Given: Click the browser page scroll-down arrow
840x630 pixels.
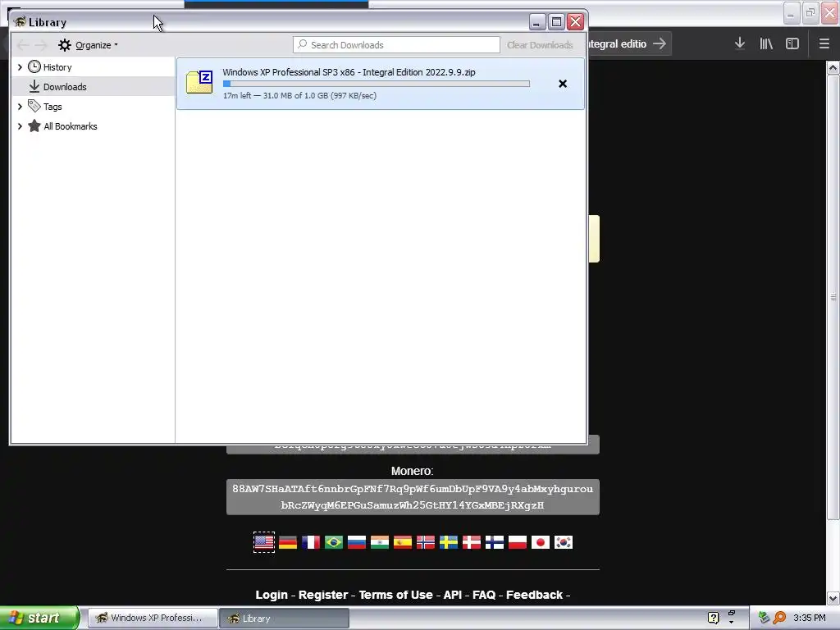Looking at the screenshot, I should tap(833, 598).
